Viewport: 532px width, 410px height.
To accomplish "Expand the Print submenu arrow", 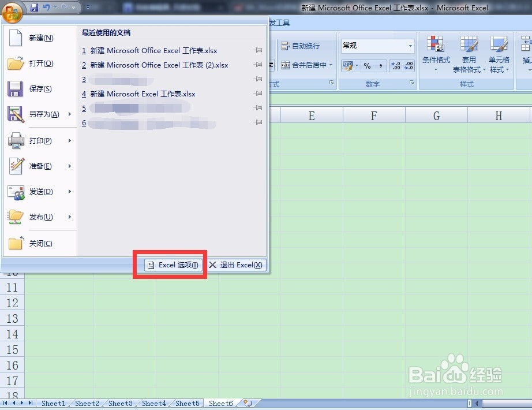I will coord(70,141).
